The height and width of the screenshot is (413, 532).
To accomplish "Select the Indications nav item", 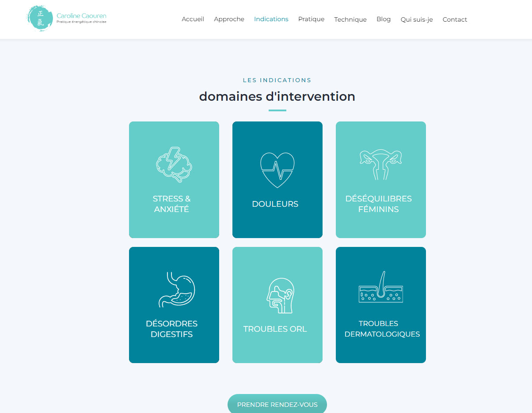I will 271,19.
